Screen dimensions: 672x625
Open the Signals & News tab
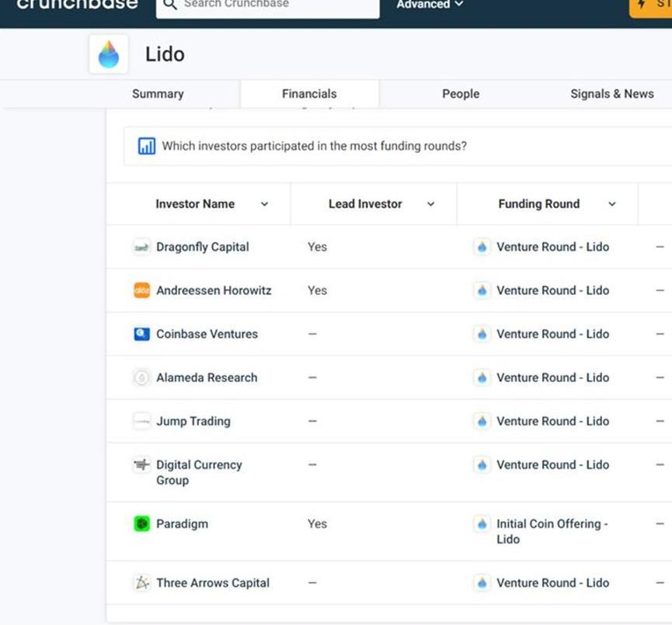pos(612,94)
